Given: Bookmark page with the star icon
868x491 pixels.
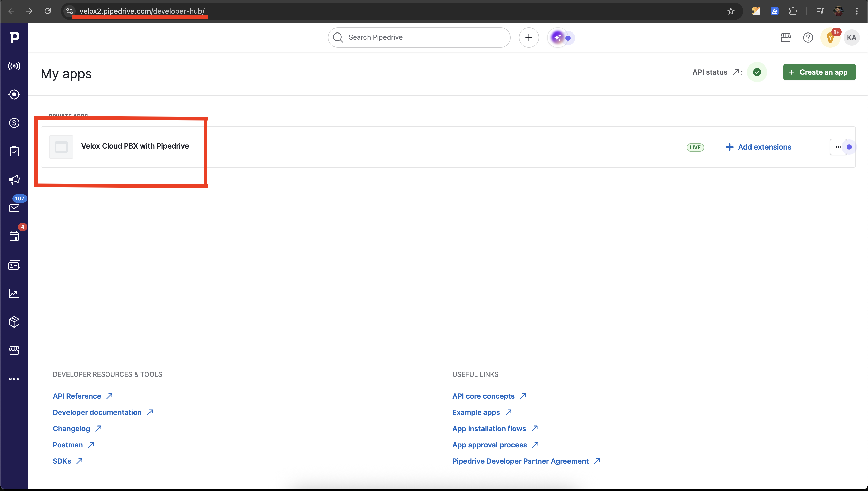Looking at the screenshot, I should coord(730,11).
